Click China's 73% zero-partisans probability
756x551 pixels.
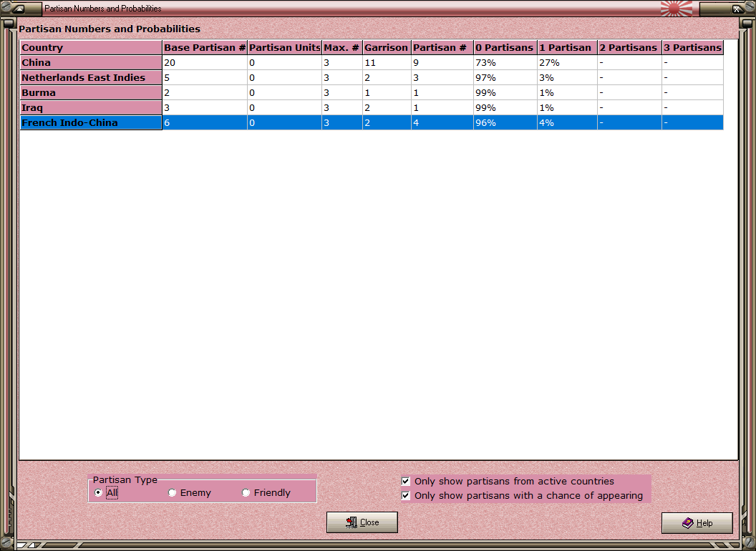(505, 63)
